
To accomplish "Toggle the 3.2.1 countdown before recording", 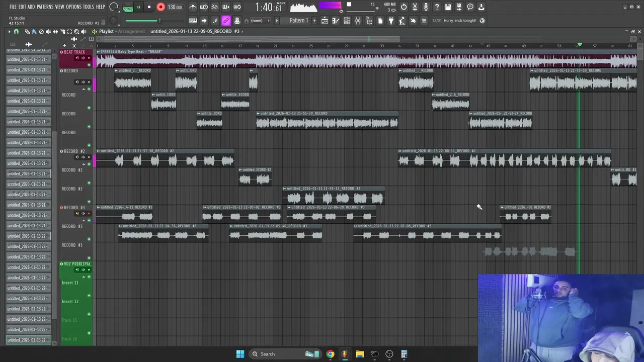I will (215, 7).
